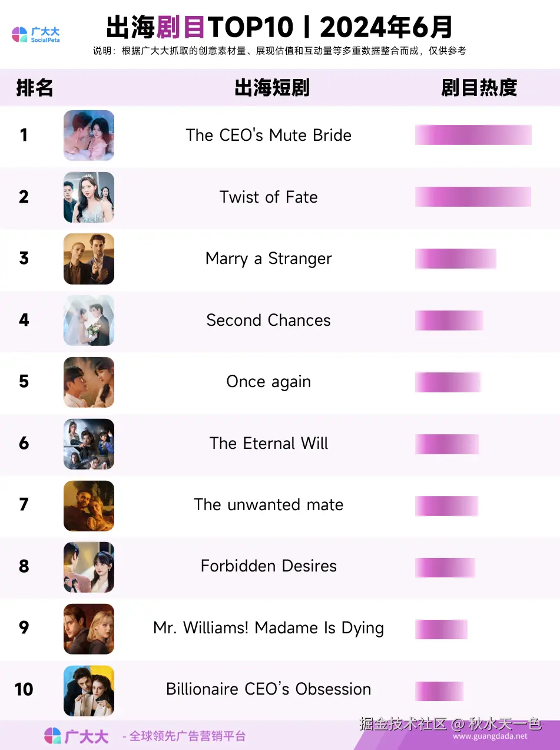Click the 出海短剧 column header
The height and width of the screenshot is (750, 560).
pyautogui.click(x=272, y=88)
